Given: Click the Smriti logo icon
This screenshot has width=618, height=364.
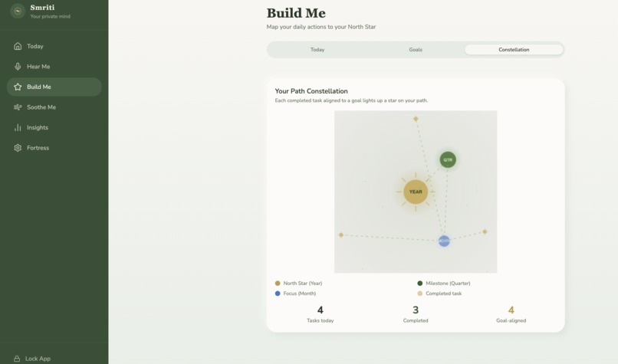Looking at the screenshot, I should coord(18,11).
